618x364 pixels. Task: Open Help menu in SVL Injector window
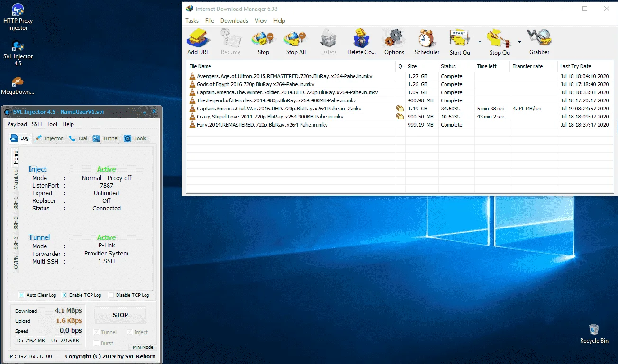68,124
